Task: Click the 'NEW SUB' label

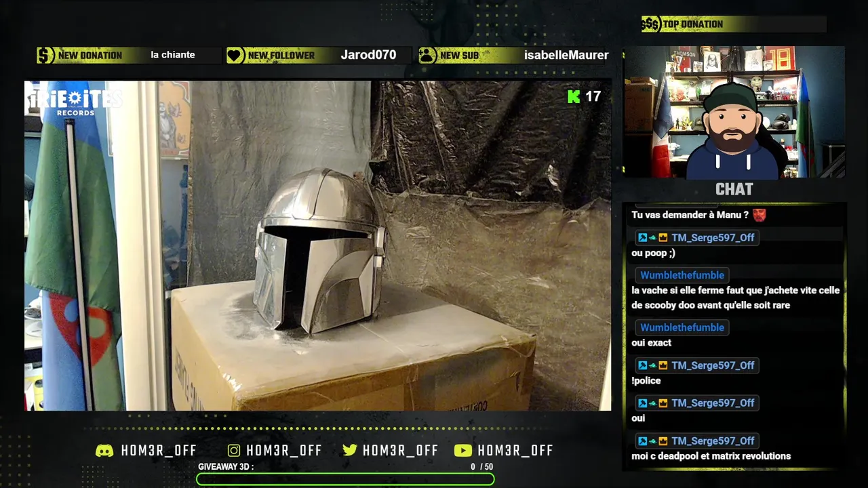Action: point(459,56)
